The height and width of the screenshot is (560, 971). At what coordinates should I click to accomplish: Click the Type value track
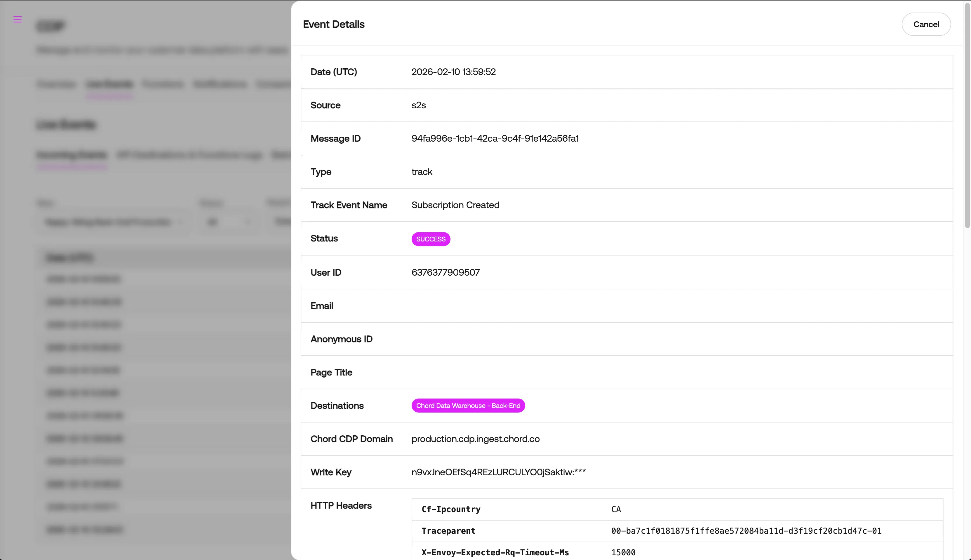coord(422,172)
